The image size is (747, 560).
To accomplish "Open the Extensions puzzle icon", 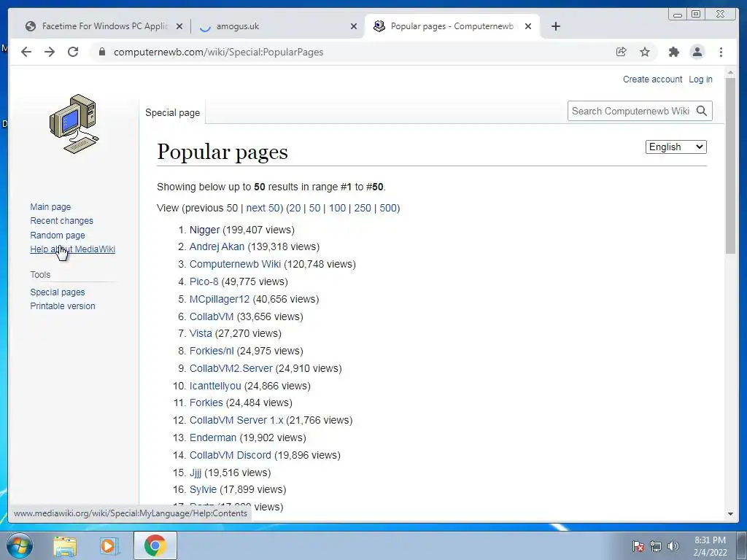I will coord(673,52).
